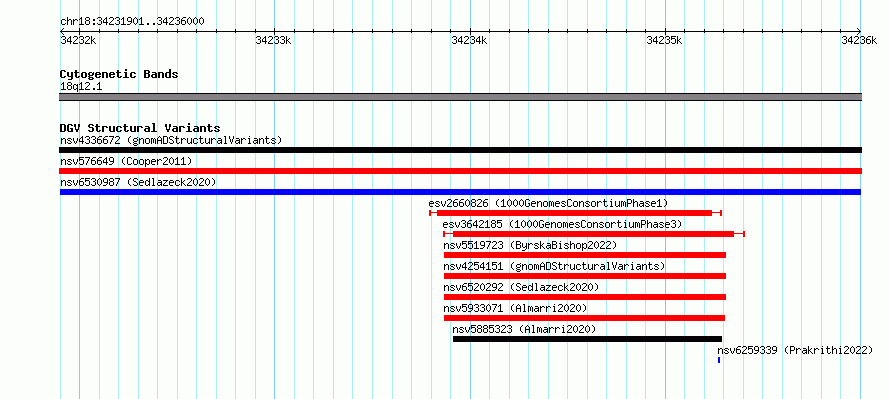Click the nsv6520292 red bar
Screen dimensions: 890x399
tap(585, 297)
